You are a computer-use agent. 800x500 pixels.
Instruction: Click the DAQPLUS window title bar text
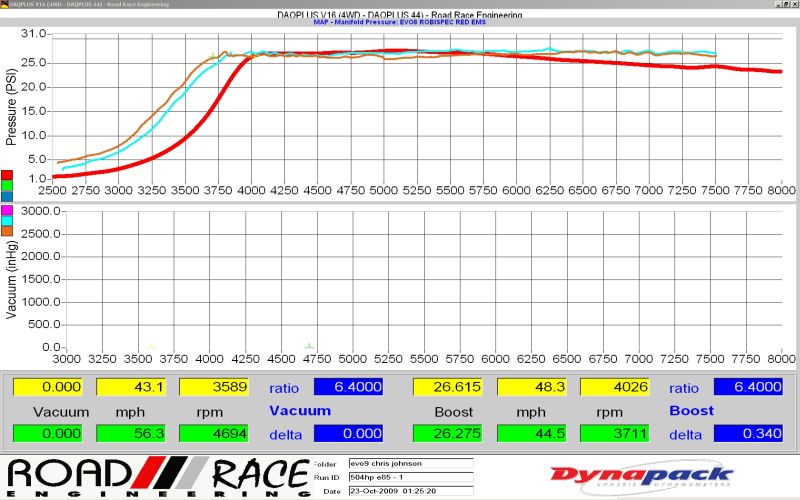[89, 4]
